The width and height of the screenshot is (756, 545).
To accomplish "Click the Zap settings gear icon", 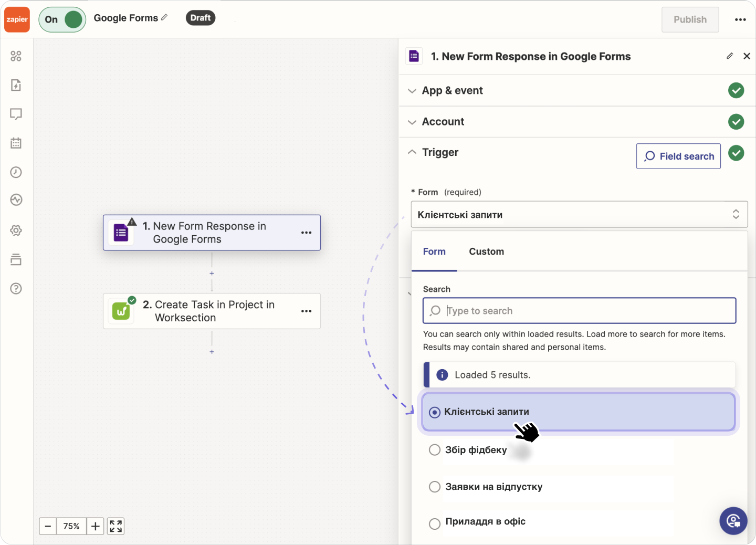I will [x=16, y=230].
